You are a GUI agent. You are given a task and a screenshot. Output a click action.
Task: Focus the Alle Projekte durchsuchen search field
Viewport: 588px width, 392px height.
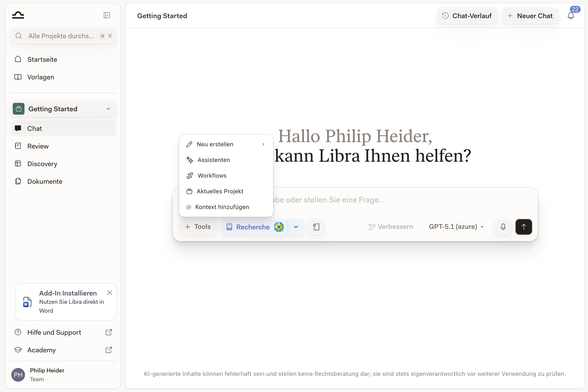coord(63,36)
